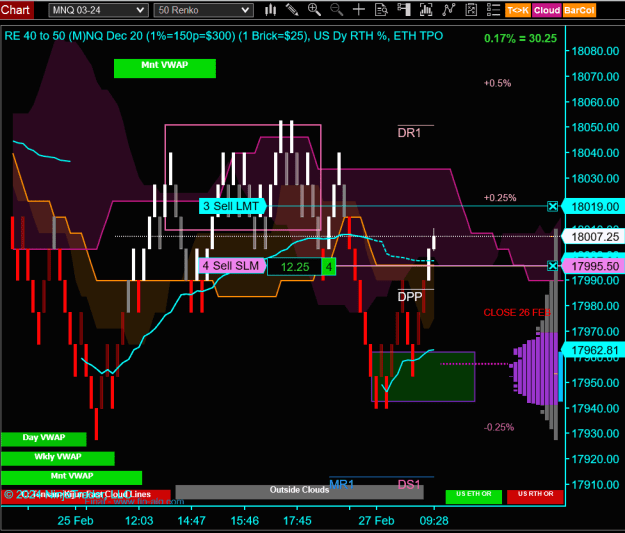Click the US RTH OR red button
This screenshot has width=625, height=533.
pyautogui.click(x=535, y=497)
